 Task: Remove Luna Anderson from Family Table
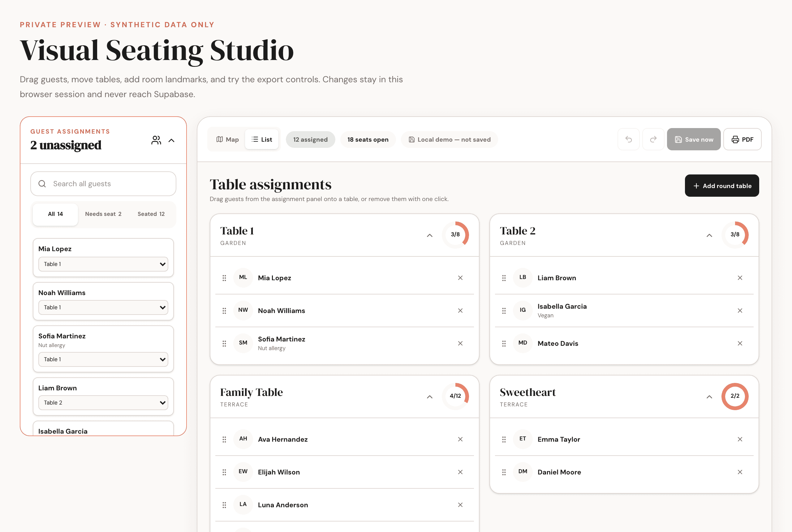click(x=460, y=505)
